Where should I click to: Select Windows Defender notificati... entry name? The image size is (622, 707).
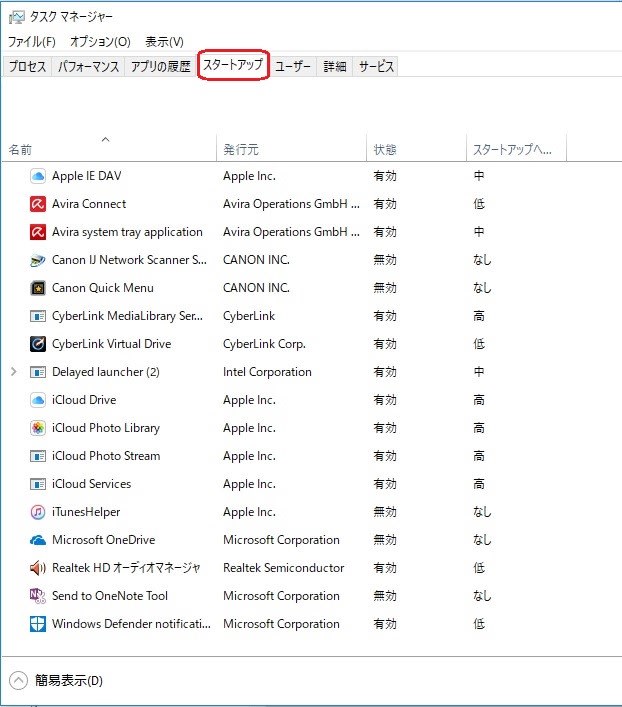[x=131, y=624]
